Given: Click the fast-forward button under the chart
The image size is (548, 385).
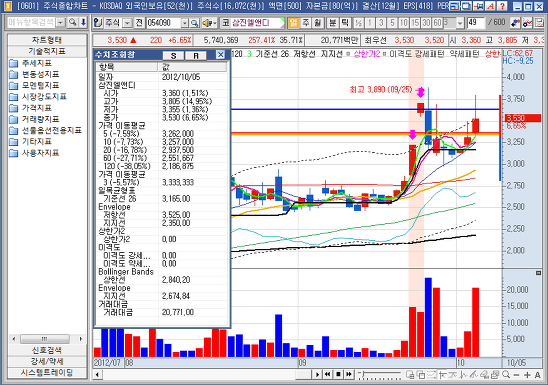Looking at the screenshot, I should (x=348, y=374).
